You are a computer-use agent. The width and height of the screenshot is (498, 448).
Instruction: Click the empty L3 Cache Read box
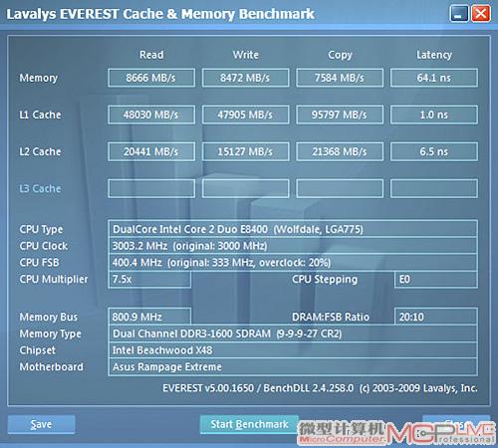coord(151,188)
